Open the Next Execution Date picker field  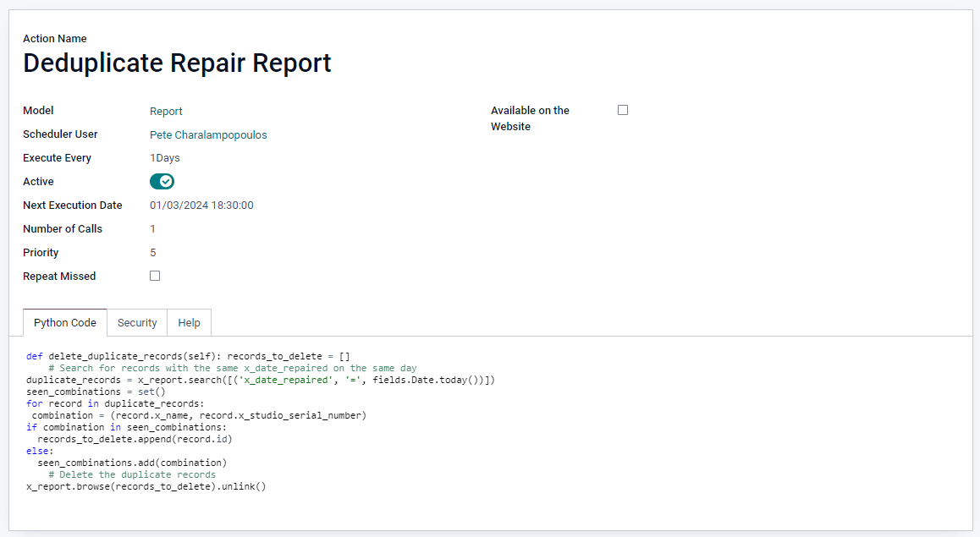click(x=201, y=205)
